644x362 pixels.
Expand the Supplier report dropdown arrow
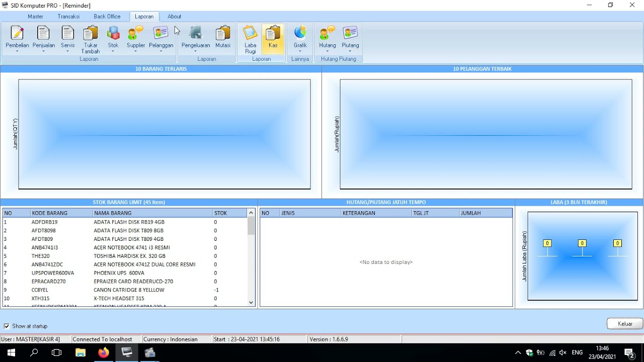coord(136,51)
